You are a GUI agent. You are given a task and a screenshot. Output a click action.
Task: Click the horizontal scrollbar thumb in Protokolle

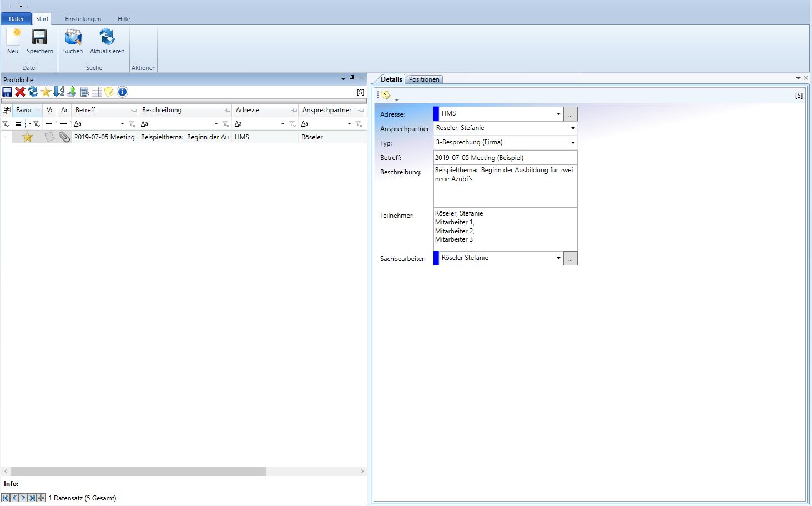pyautogui.click(x=138, y=471)
